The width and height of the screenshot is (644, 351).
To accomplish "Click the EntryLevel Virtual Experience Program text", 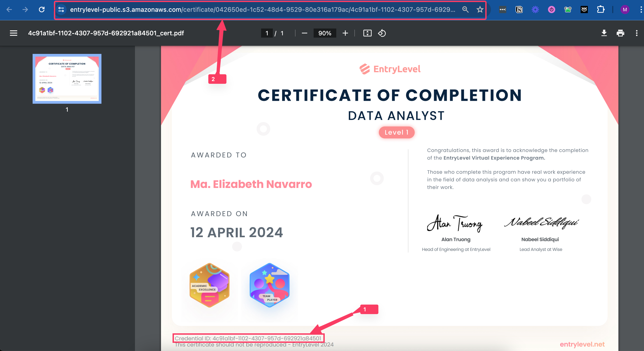I will click(x=494, y=158).
